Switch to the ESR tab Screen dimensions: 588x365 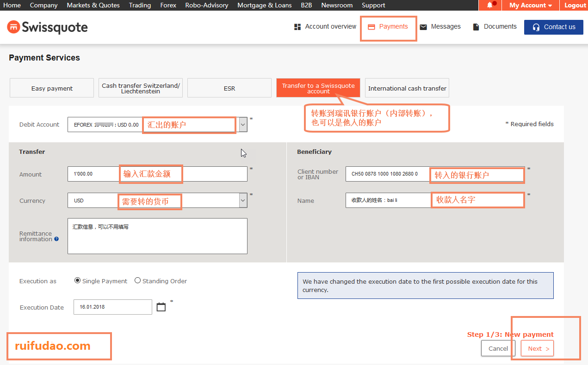[229, 88]
